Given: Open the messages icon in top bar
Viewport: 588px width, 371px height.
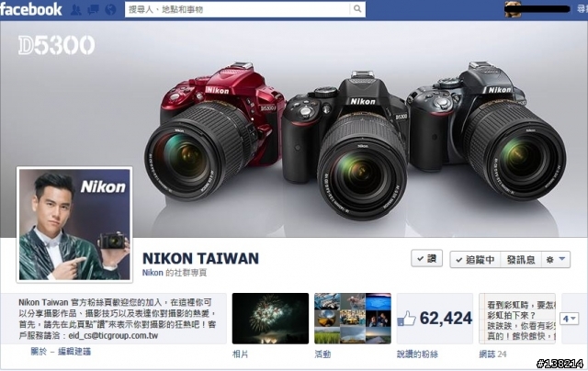Looking at the screenshot, I should (93, 9).
